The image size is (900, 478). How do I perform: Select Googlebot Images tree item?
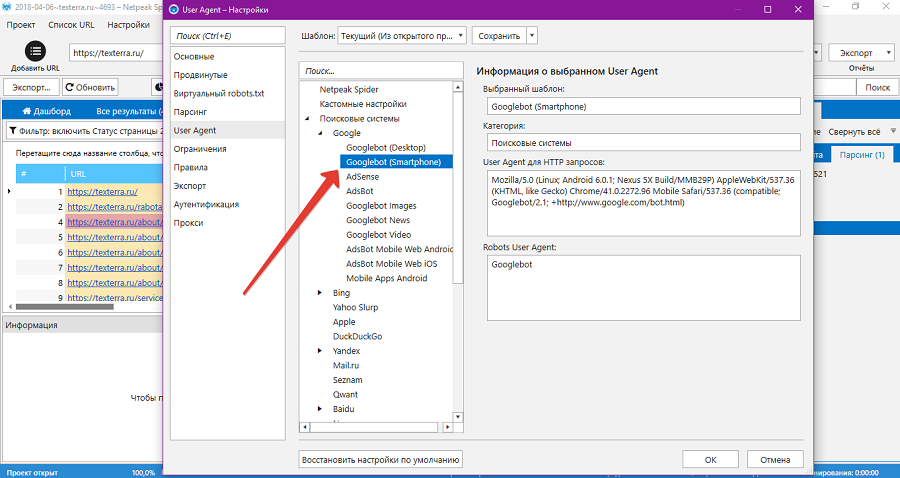[x=381, y=205]
